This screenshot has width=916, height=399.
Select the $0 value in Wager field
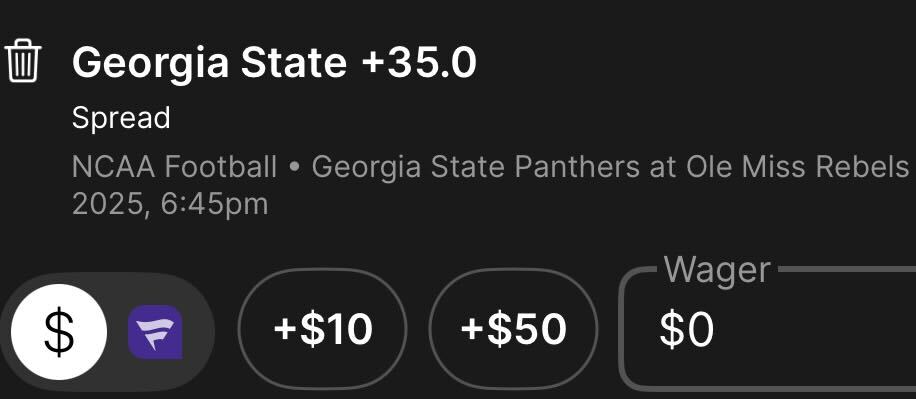pyautogui.click(x=686, y=330)
